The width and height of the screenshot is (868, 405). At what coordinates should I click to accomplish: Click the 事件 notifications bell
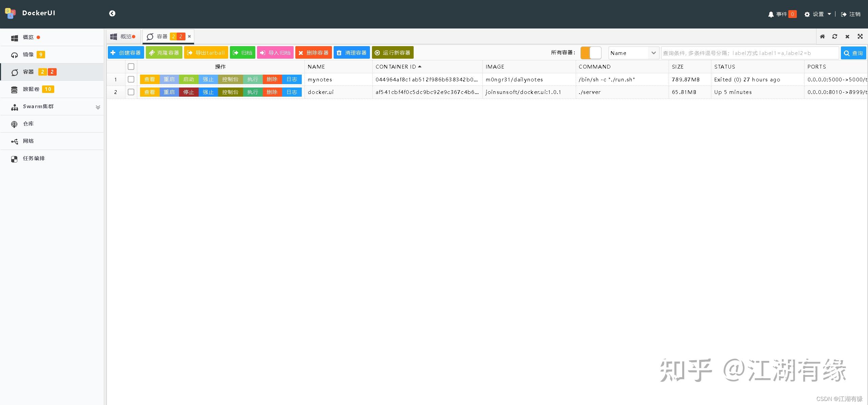coord(771,14)
